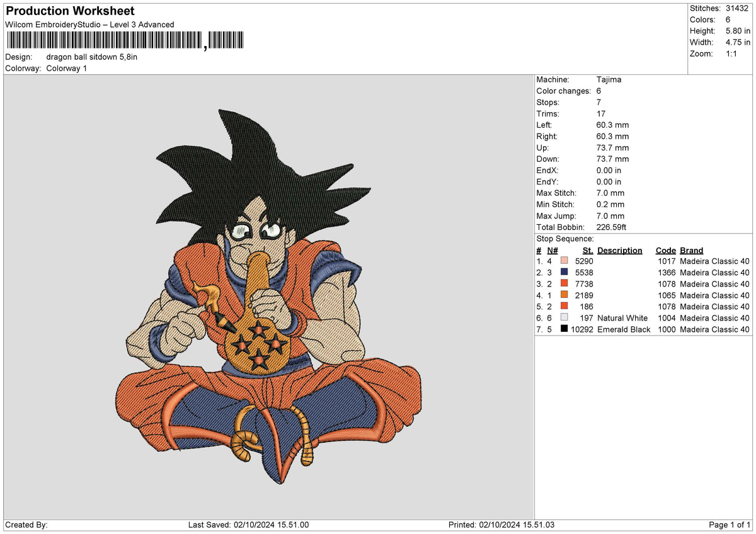Click 'Wilcom EmbroideryStudio – Level 3 Advanced' text
Screen dimensions: 756x534
(89, 25)
